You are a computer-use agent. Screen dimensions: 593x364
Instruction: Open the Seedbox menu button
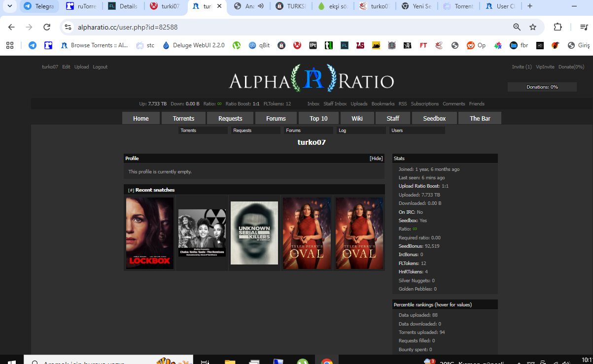point(434,118)
